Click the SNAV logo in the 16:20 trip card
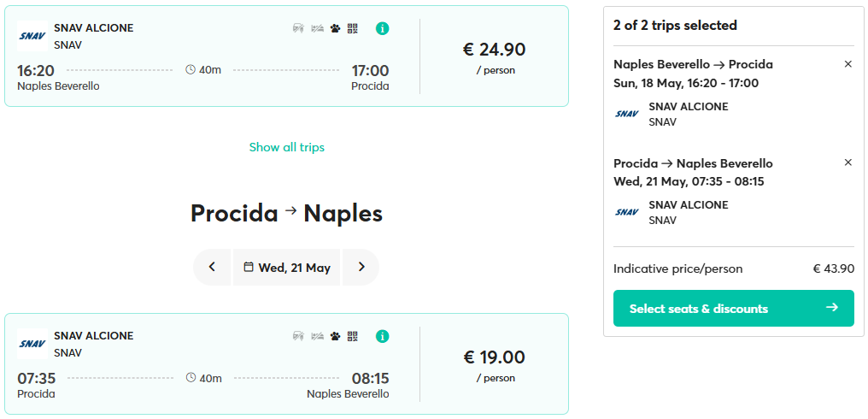This screenshot has width=868, height=419. point(32,36)
